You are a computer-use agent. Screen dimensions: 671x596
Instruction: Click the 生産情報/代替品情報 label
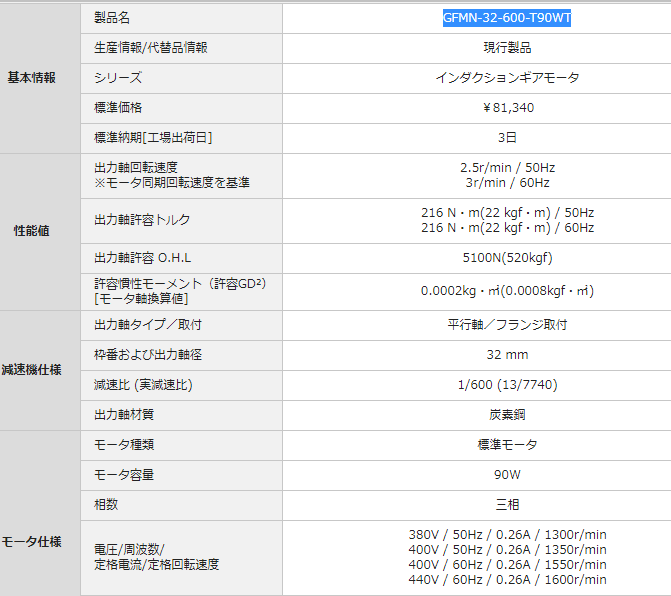click(151, 47)
